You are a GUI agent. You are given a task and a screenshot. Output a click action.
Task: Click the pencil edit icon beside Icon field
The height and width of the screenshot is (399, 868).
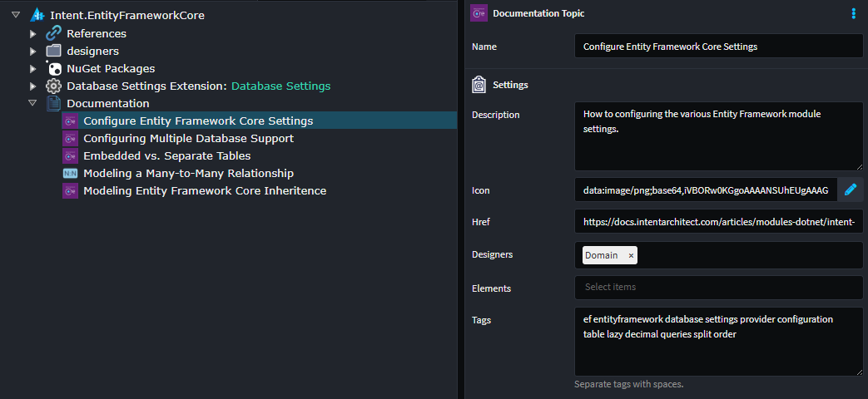(850, 190)
